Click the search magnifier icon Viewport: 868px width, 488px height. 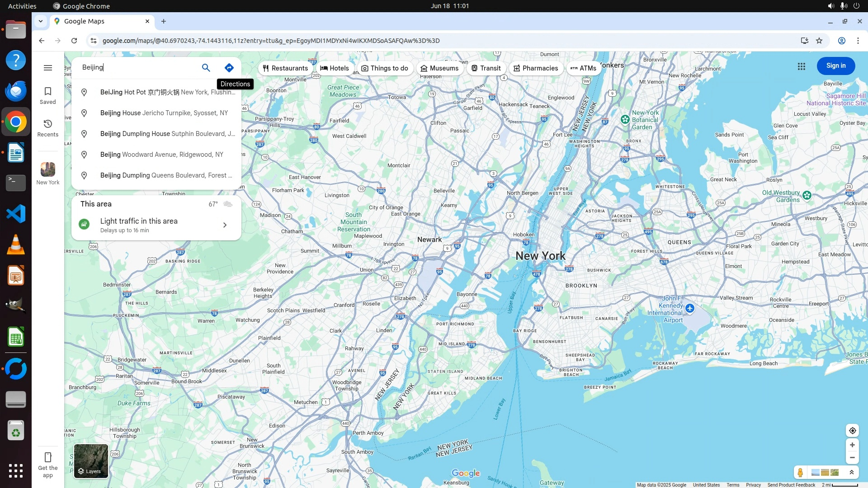206,68
